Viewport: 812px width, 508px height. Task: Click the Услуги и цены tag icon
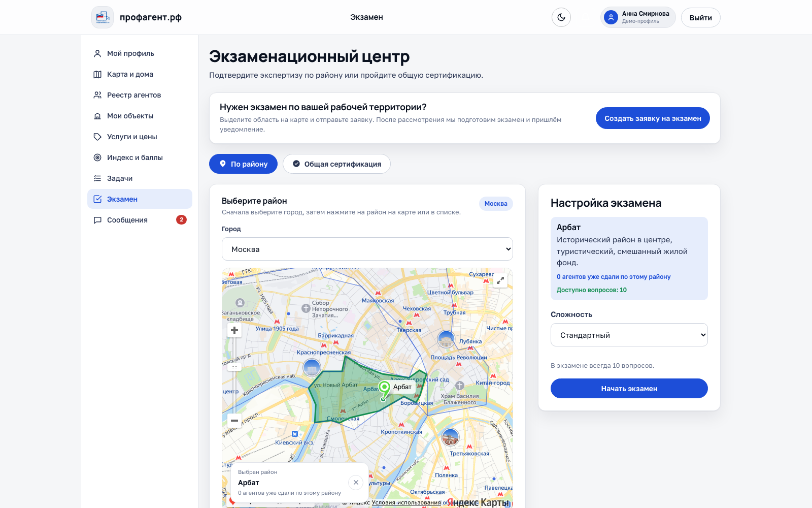click(97, 137)
